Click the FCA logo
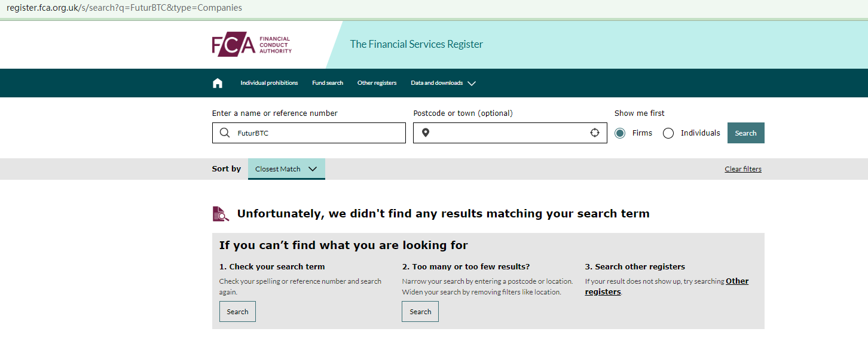This screenshot has width=868, height=350. pos(252,45)
